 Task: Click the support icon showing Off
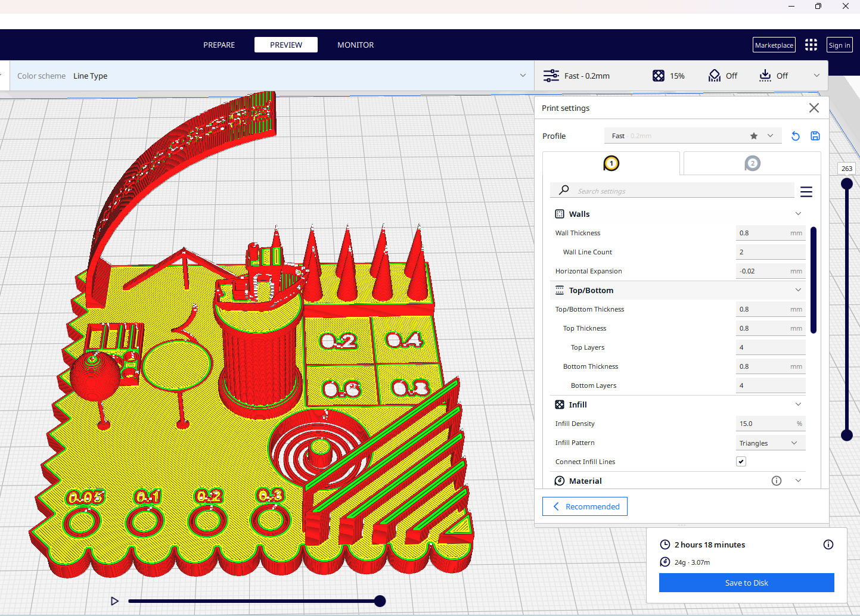715,76
